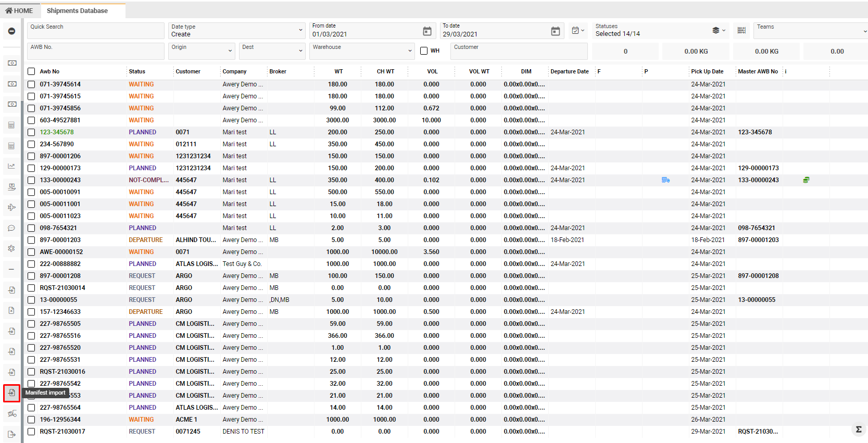Open the From date calendar picker
868x443 pixels.
click(x=427, y=31)
